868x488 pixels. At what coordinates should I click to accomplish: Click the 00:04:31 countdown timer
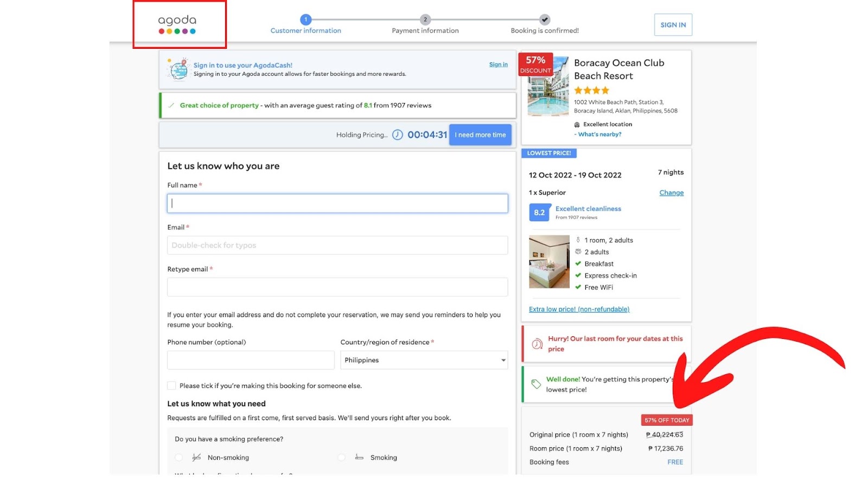427,134
